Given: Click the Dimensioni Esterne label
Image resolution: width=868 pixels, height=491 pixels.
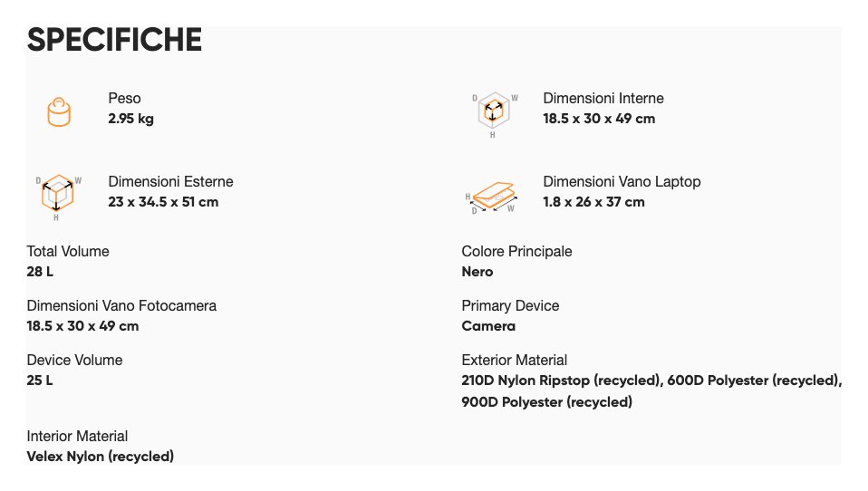Looking at the screenshot, I should click(x=170, y=181).
